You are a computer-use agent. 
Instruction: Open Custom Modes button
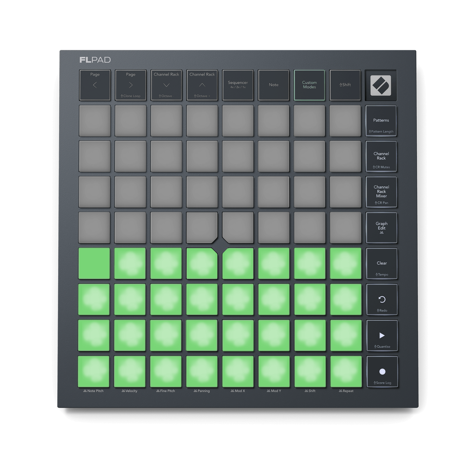tap(309, 85)
